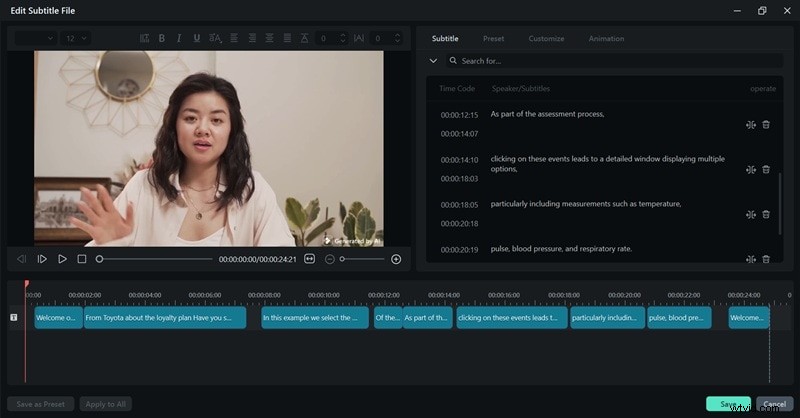This screenshot has height=418, width=800.
Task: Click Save as Preset button
Action: pos(41,404)
